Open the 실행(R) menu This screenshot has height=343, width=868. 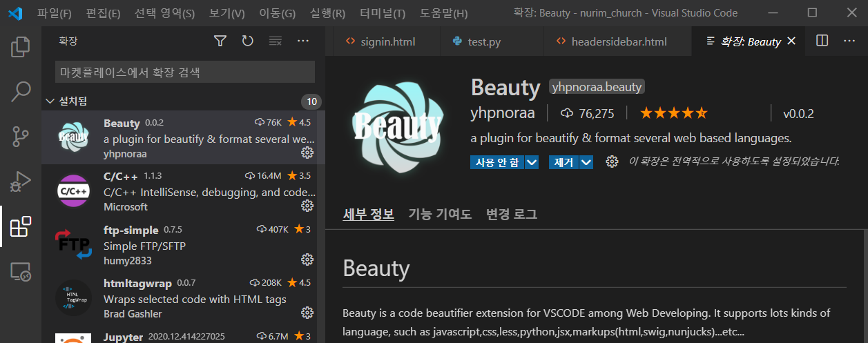pyautogui.click(x=328, y=13)
